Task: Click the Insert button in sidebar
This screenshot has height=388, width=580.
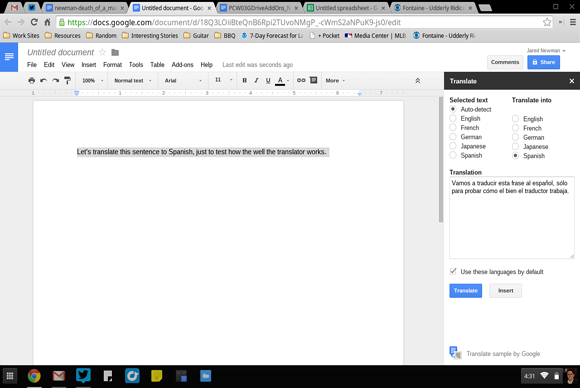Action: (x=505, y=291)
